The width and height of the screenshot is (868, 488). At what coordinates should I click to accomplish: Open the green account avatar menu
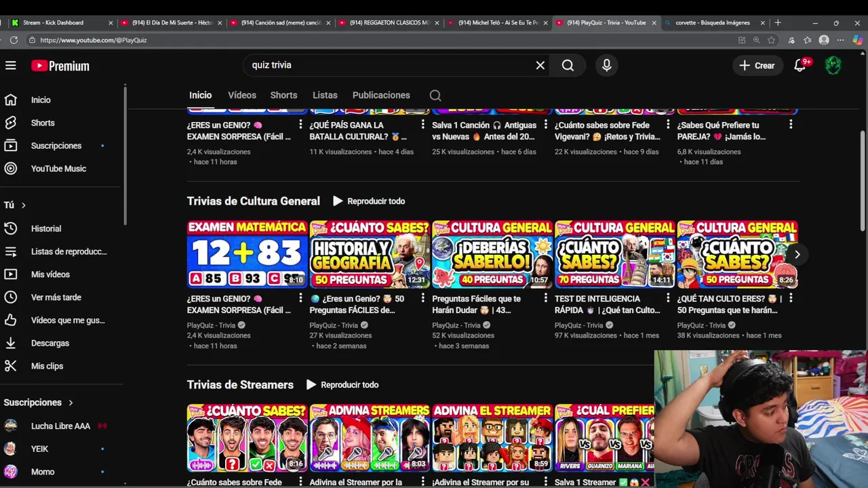pyautogui.click(x=833, y=65)
